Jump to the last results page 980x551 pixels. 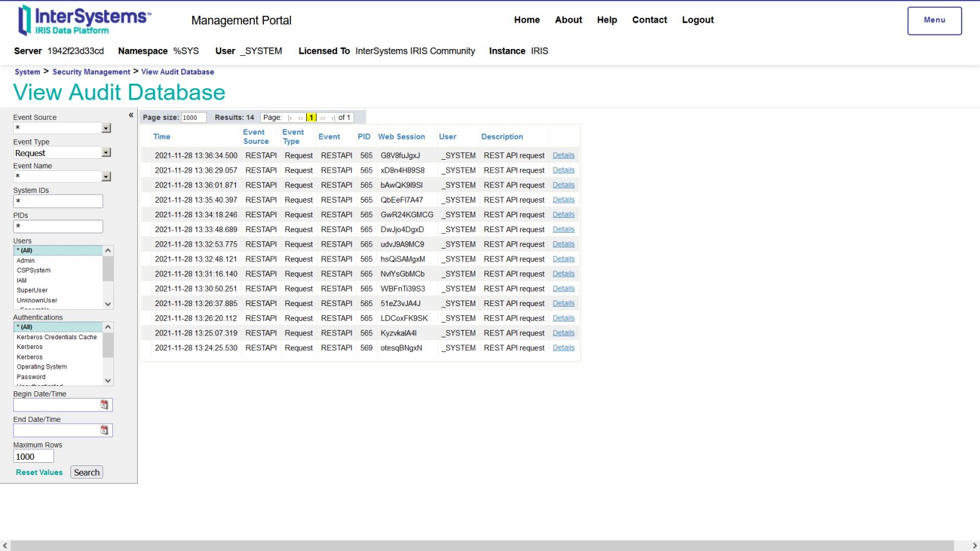coord(333,118)
